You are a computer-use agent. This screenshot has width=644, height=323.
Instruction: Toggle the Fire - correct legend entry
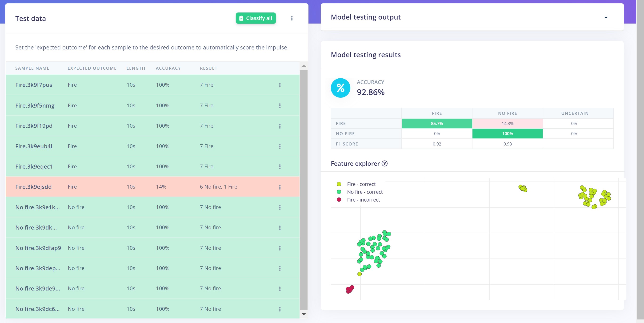(x=356, y=184)
